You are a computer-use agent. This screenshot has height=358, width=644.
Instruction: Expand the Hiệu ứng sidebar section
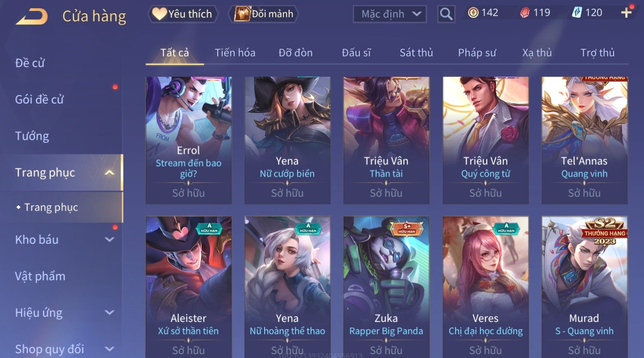pyautogui.click(x=110, y=313)
